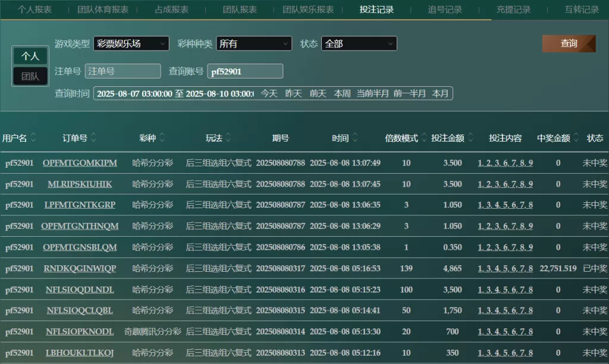Select 个人 view toggle
Image resolution: width=609 pixels, height=364 pixels.
click(x=30, y=56)
